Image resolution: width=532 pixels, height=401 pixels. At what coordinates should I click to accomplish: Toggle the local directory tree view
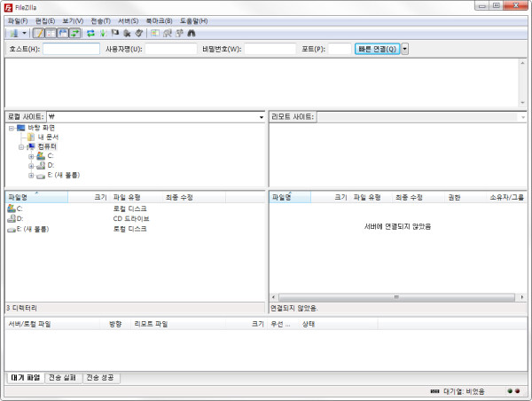pos(51,33)
